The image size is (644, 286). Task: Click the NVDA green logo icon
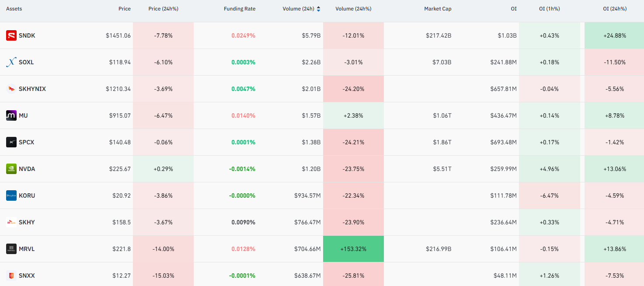point(11,169)
